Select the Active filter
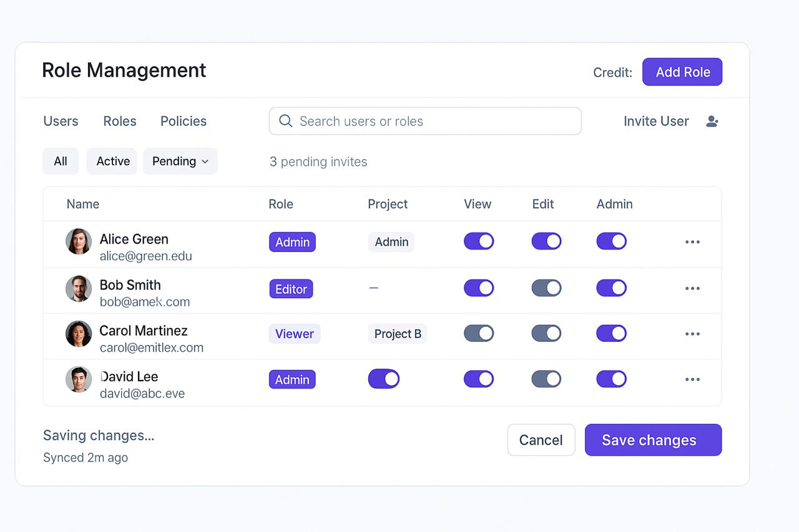Viewport: 799px width, 532px height. [113, 161]
